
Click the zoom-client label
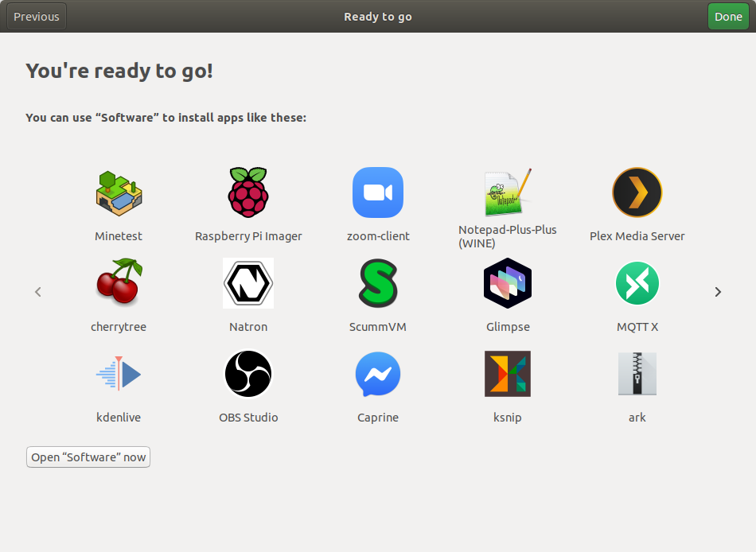[378, 236]
